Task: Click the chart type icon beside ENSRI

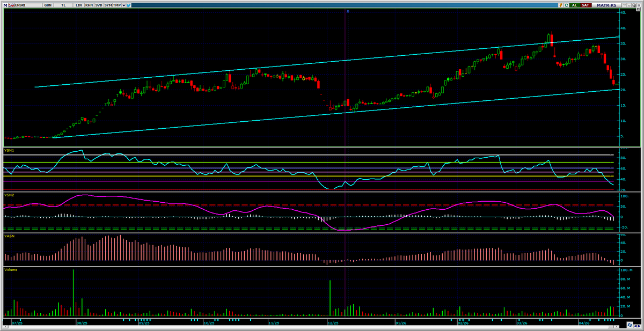Action: pyautogui.click(x=11, y=5)
